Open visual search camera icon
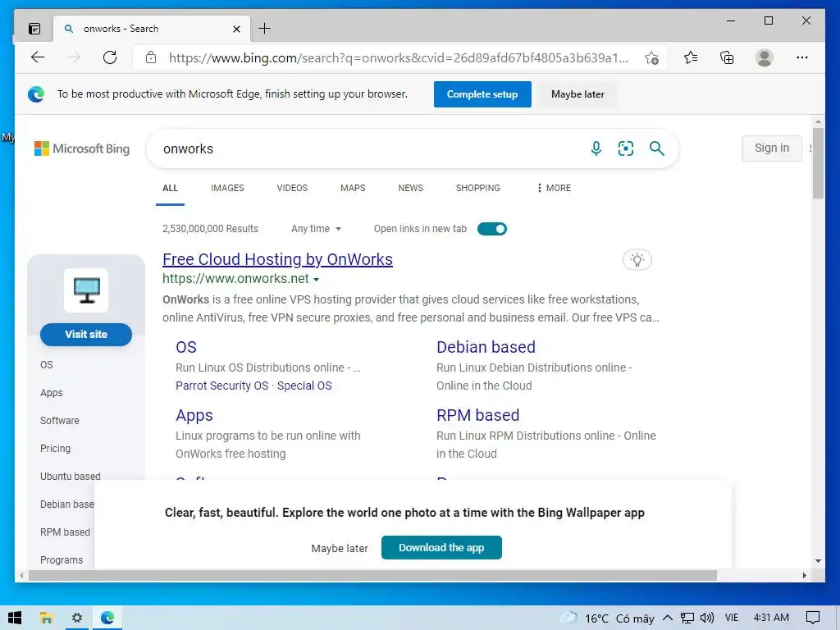840x630 pixels. click(x=626, y=148)
